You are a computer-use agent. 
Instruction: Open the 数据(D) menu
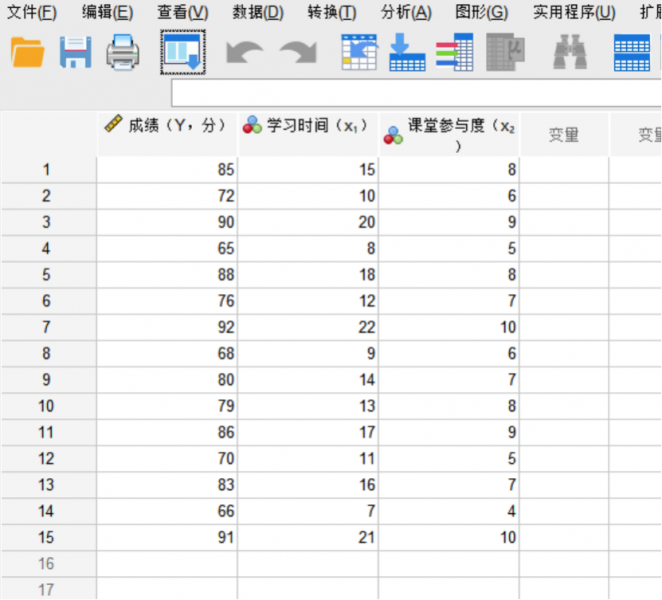pyautogui.click(x=258, y=12)
